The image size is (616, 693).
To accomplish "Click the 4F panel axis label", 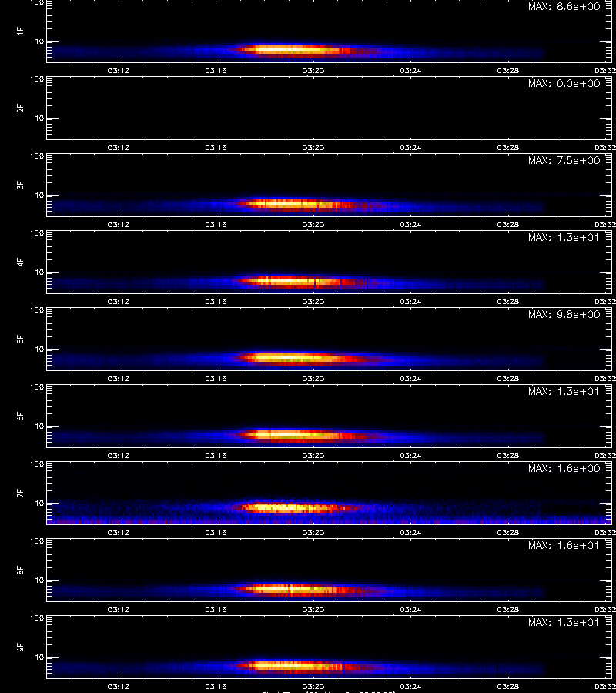I will 20,262.
